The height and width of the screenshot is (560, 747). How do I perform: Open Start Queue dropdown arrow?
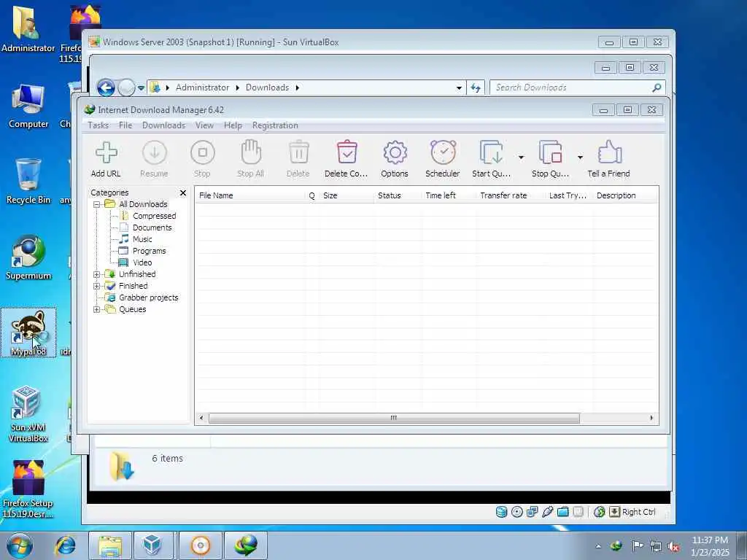(x=521, y=157)
